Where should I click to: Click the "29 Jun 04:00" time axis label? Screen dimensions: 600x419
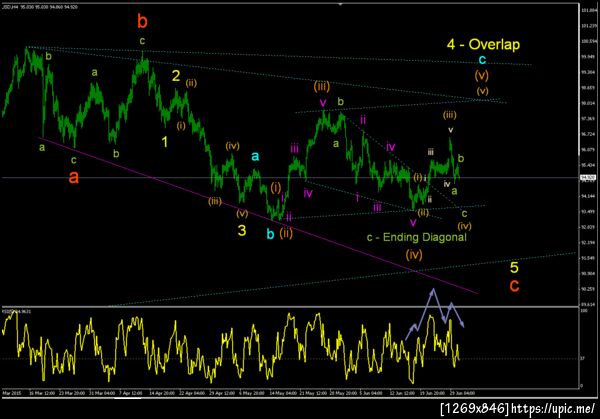(462, 393)
